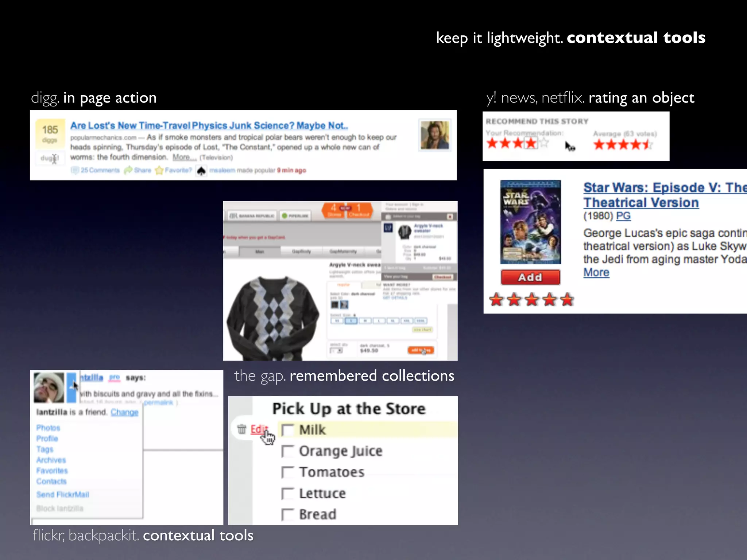747x560 pixels.
Task: Open the 25 Comments link
Action: (100, 170)
